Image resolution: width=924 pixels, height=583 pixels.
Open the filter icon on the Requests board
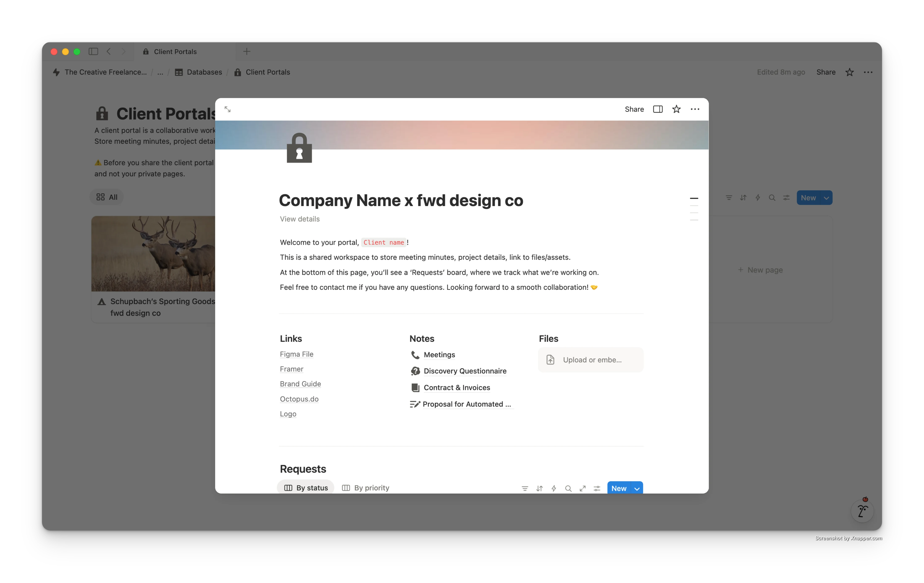pos(525,488)
